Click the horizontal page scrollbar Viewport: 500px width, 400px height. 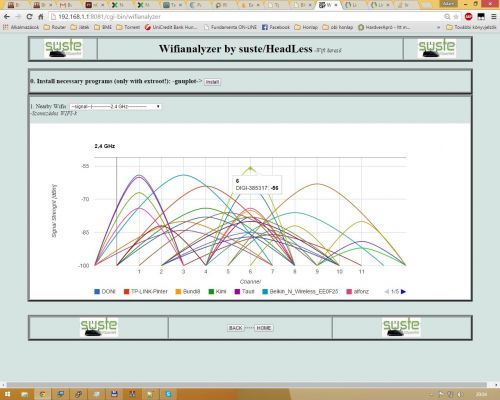(x=247, y=385)
